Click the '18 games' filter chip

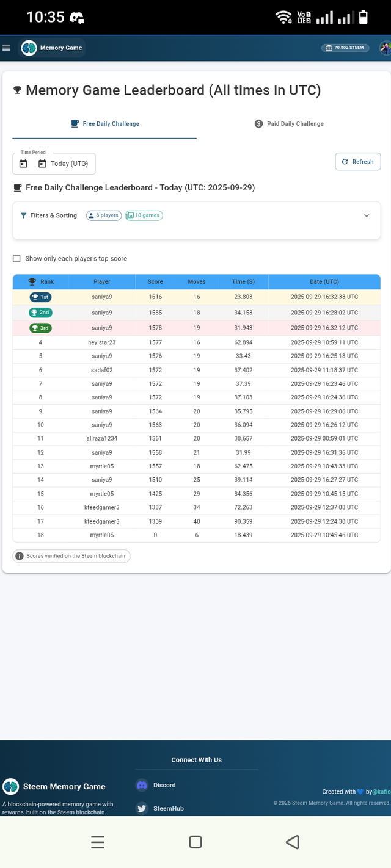[144, 215]
